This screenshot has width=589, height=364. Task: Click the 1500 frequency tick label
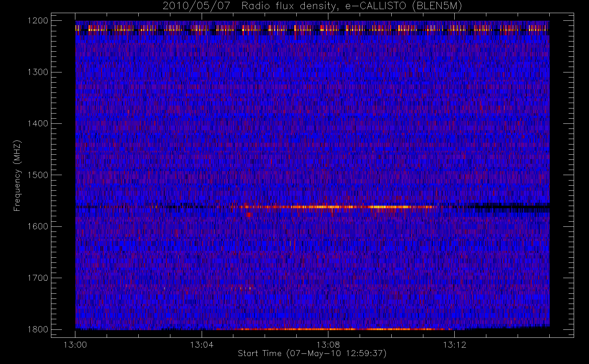point(38,175)
